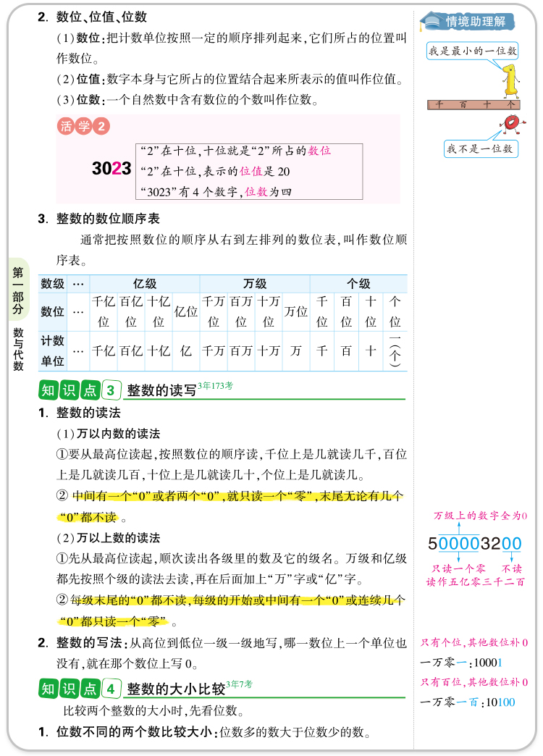
Task: Click the 一(个) cell in the 计数单位 row
Action: (x=395, y=351)
